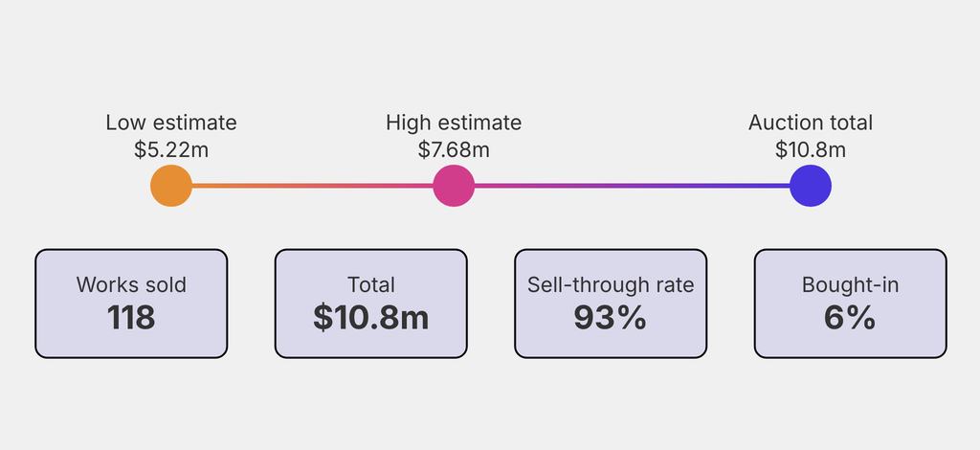The height and width of the screenshot is (450, 980).
Task: Click the pink High estimate dot
Action: pyautogui.click(x=454, y=186)
